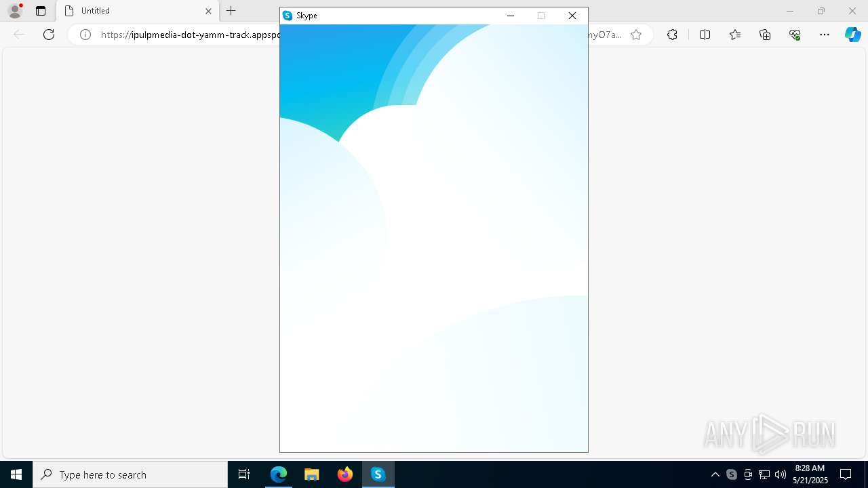
Task: Restore down the Edge browser window
Action: tap(821, 11)
